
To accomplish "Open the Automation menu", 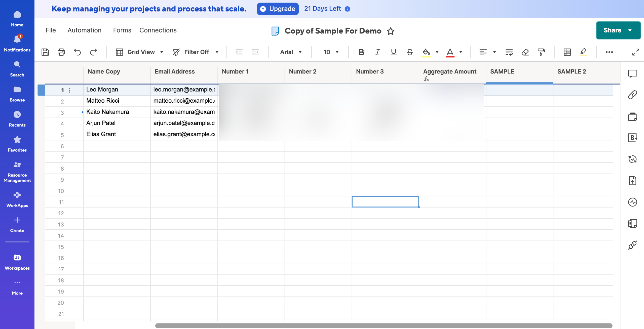I will coord(84,30).
